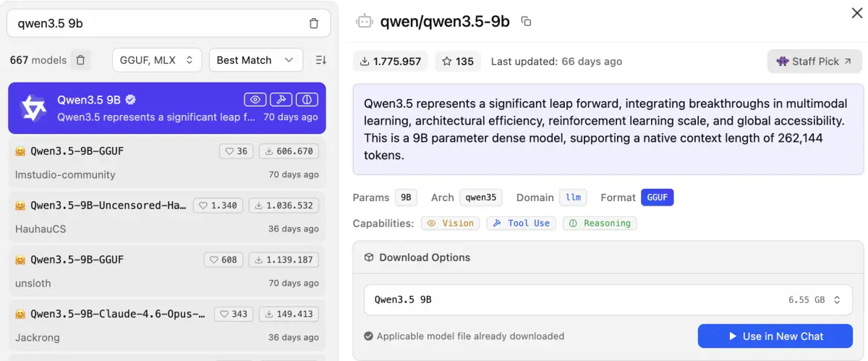Click the reasoning badge on Qwen3.5 9B

pyautogui.click(x=307, y=100)
